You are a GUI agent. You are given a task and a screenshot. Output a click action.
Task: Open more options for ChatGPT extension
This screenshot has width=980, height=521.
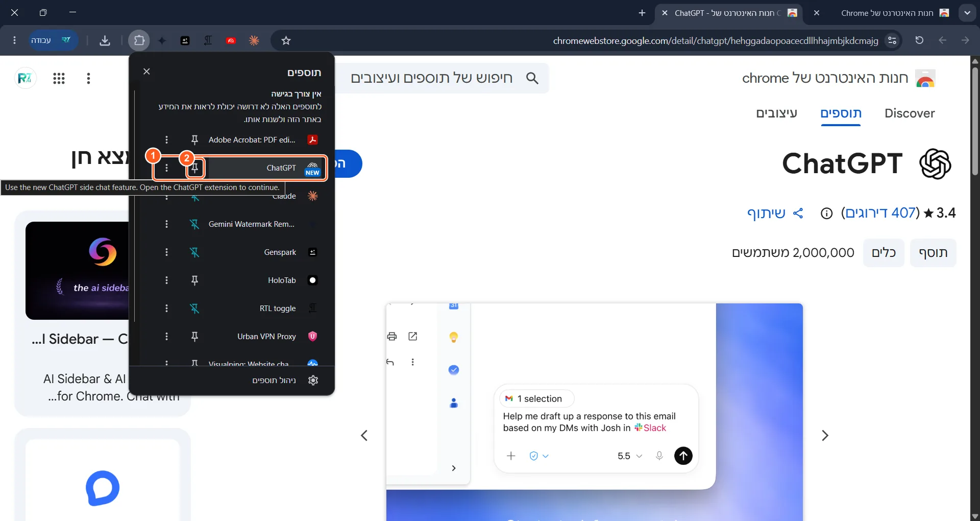[x=166, y=168]
